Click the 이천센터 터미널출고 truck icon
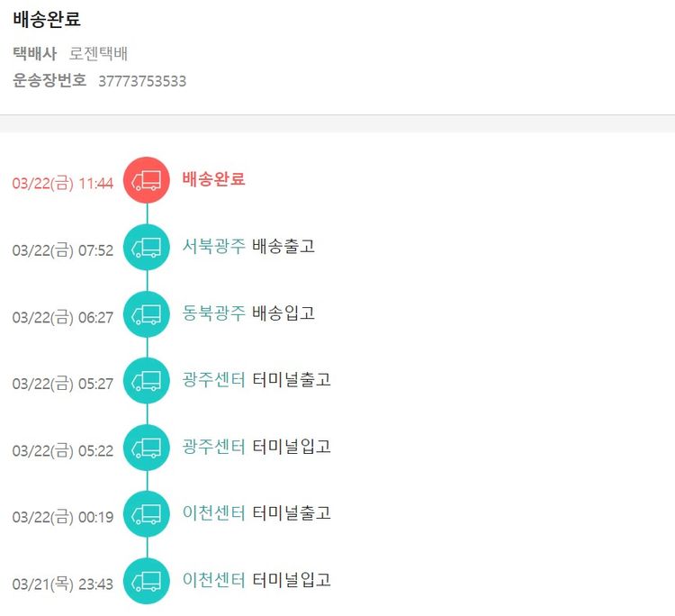 coord(147,513)
